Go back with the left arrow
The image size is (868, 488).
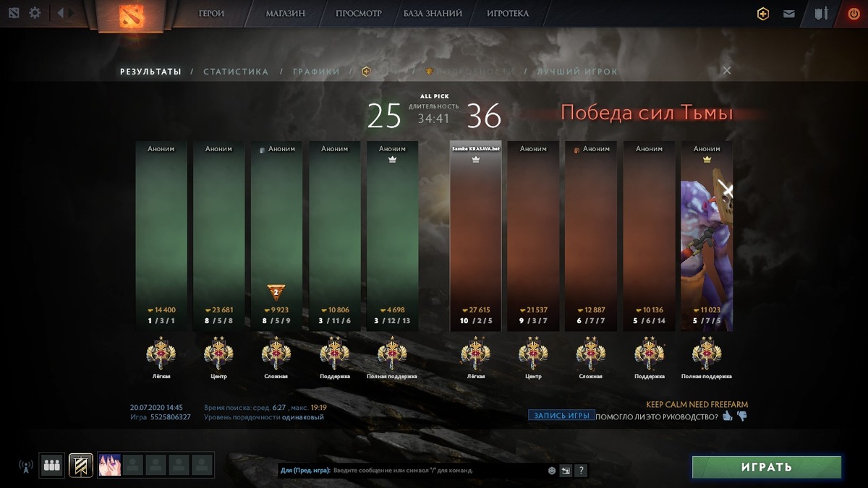(61, 13)
